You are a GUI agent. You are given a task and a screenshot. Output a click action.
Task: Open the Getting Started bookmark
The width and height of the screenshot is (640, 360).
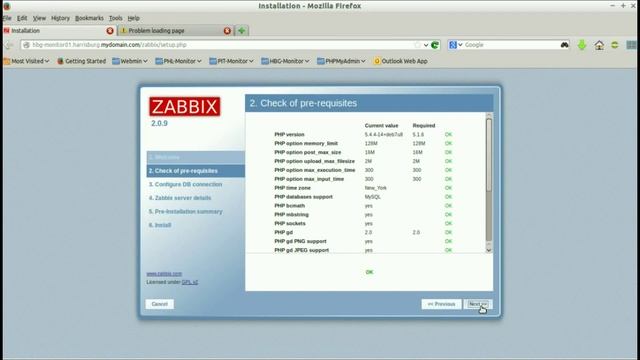coord(82,61)
